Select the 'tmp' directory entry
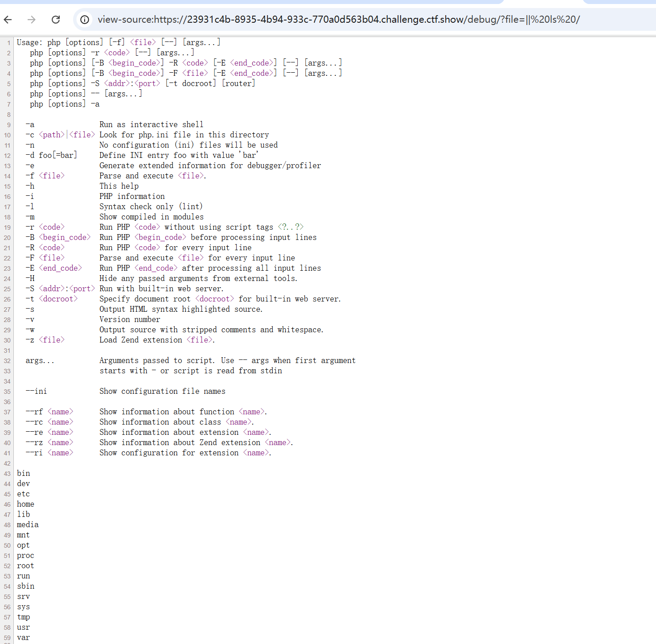This screenshot has width=656, height=644. click(x=24, y=617)
